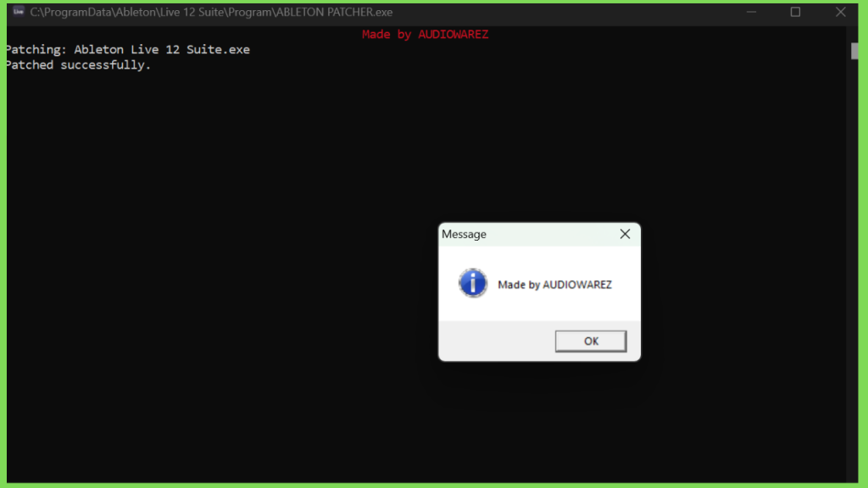The image size is (868, 488).
Task: Click the gray footer strip left of OK
Action: (x=497, y=341)
